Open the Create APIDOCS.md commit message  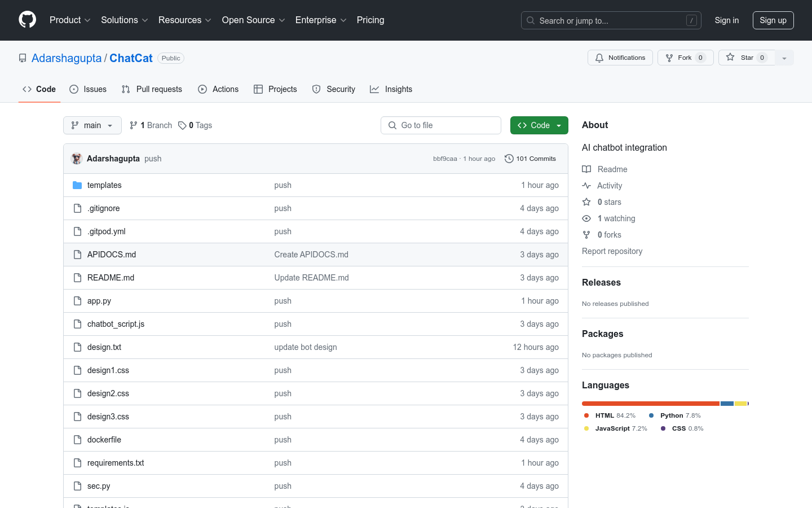pos(311,255)
